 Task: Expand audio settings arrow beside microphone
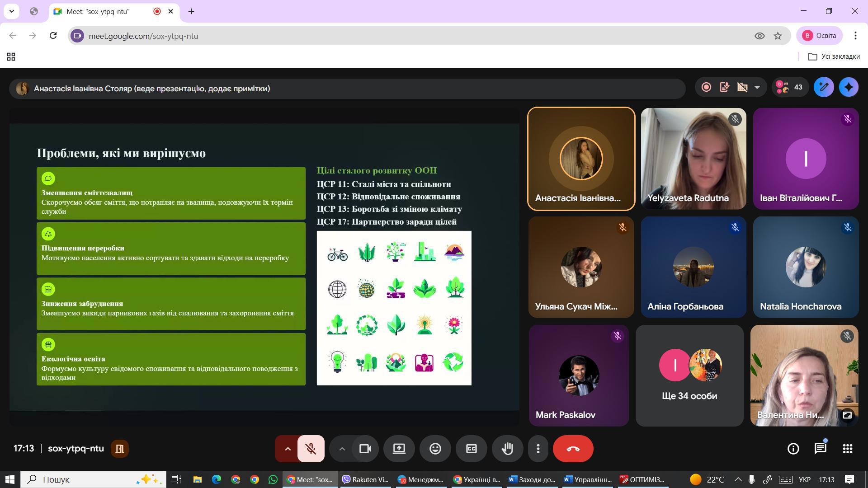[x=287, y=449]
